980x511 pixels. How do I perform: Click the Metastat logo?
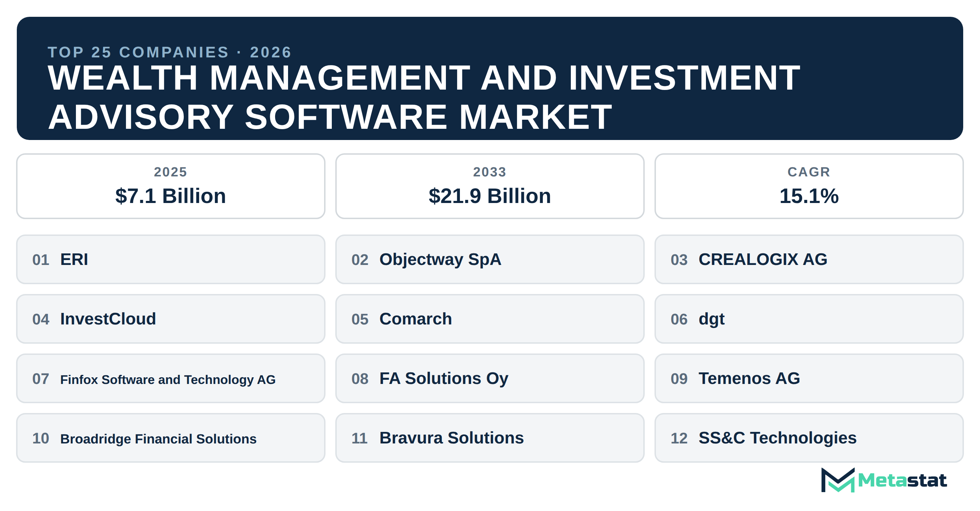(x=883, y=480)
